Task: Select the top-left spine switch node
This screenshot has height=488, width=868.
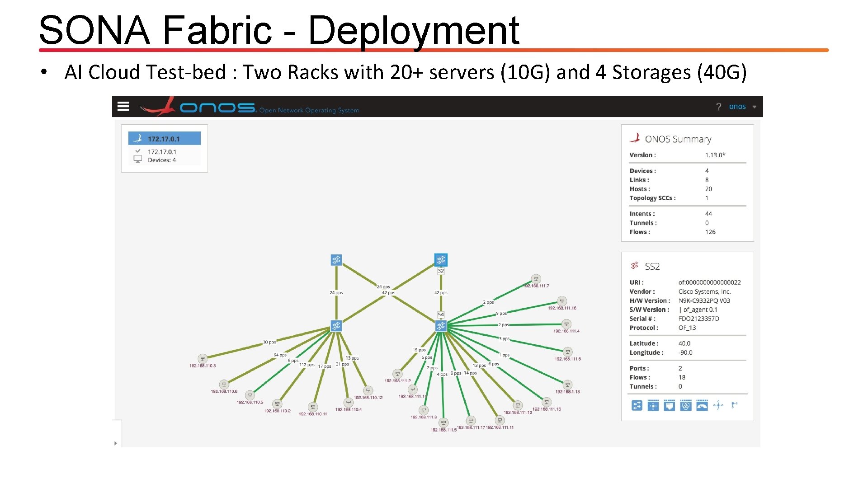Action: pos(336,260)
